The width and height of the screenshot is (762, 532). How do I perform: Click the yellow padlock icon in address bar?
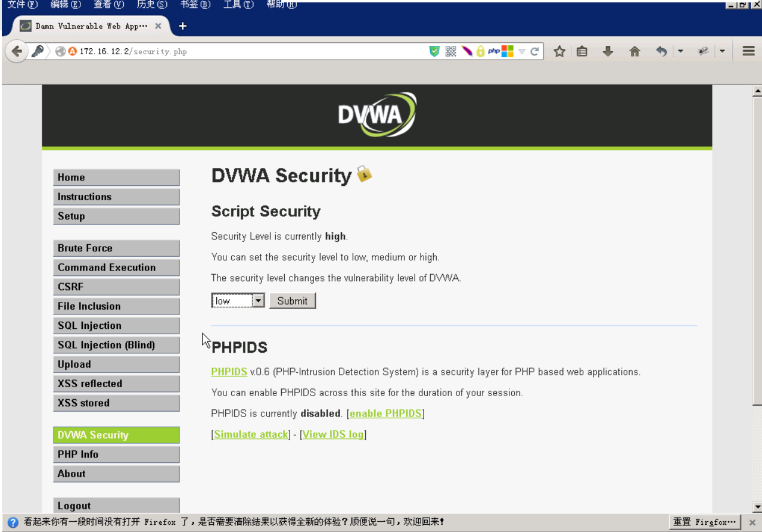pyautogui.click(x=480, y=51)
